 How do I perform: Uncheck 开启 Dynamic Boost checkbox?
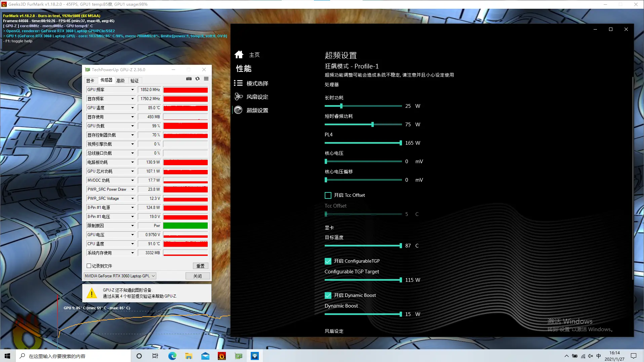(x=328, y=295)
